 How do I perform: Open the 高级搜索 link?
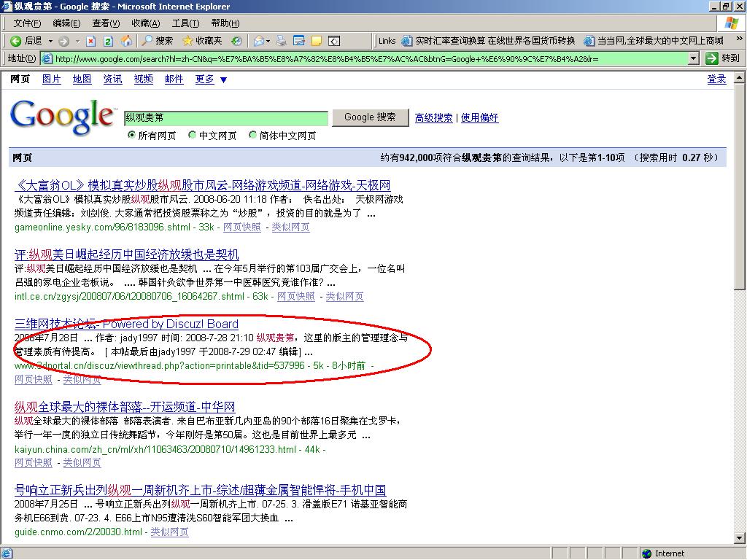pyautogui.click(x=433, y=117)
